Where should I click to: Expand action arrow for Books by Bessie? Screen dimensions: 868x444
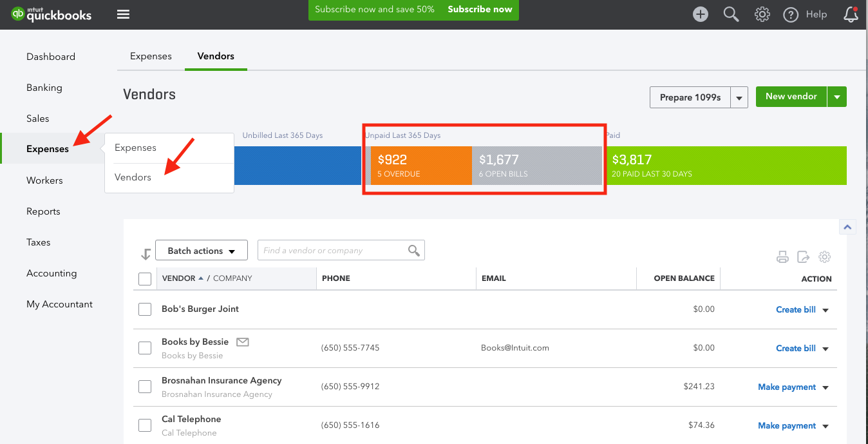pos(826,349)
